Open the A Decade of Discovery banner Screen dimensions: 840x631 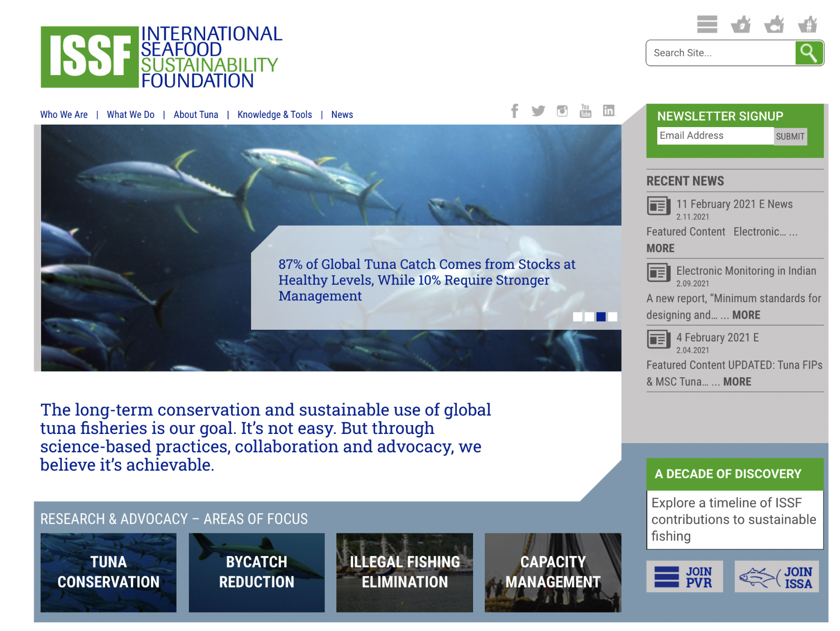[x=735, y=474]
